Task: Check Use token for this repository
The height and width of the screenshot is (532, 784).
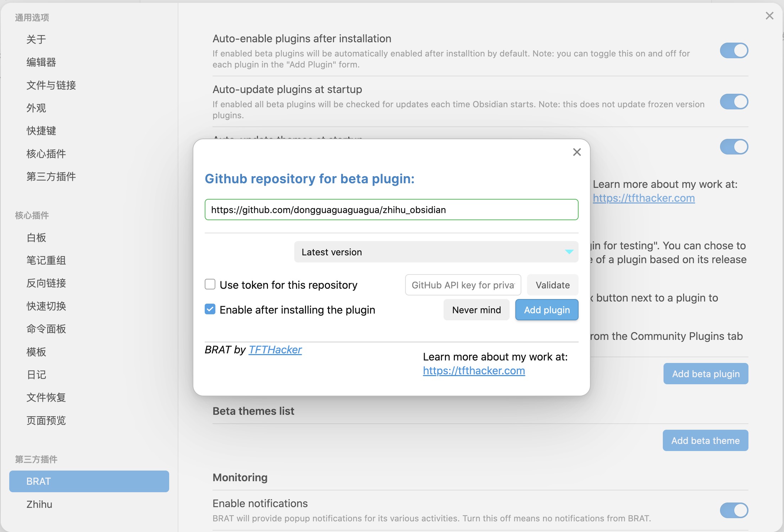Action: (210, 284)
